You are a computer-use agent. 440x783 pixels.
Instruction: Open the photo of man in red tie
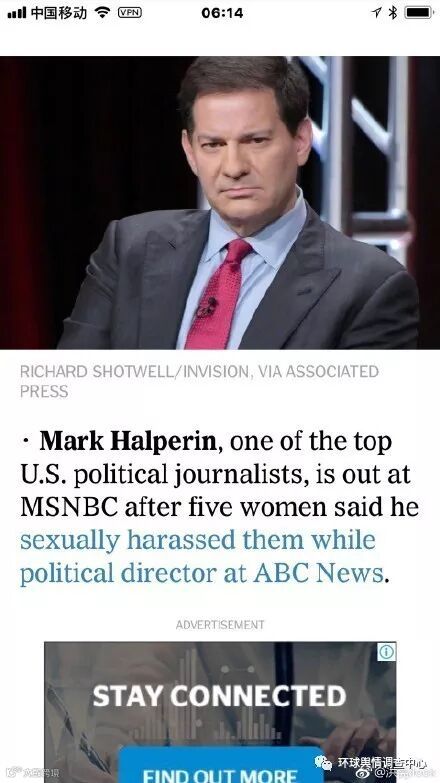click(220, 202)
